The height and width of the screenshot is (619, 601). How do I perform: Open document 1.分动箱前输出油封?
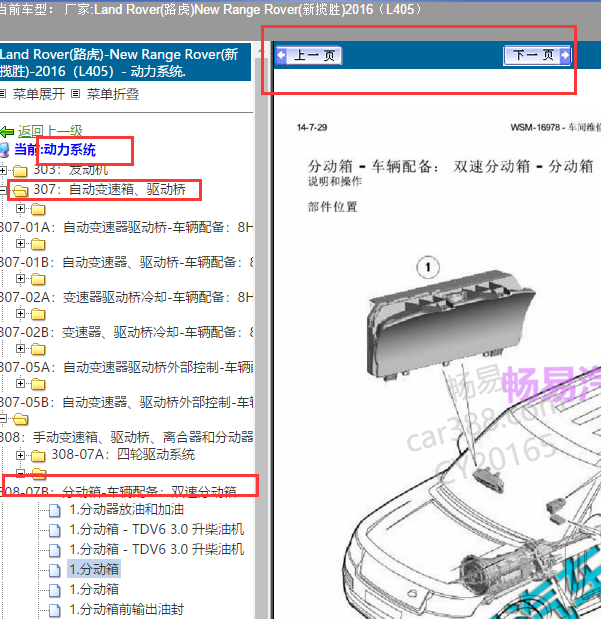pyautogui.click(x=127, y=609)
